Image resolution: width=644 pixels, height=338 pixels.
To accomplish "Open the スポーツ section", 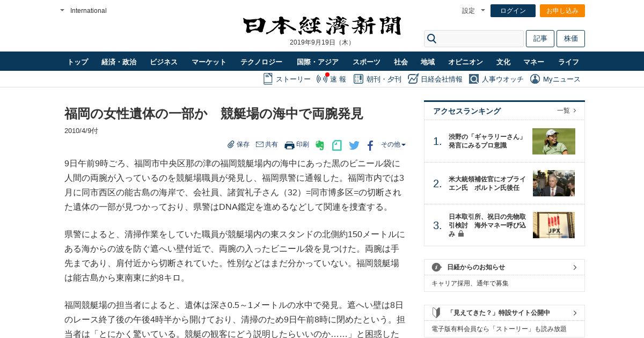I will click(x=367, y=62).
